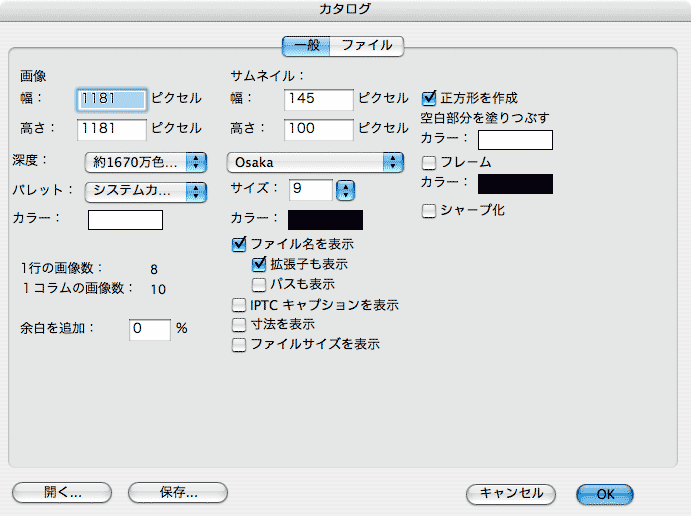Click the 開く... button
This screenshot has height=516, width=691.
[x=62, y=493]
